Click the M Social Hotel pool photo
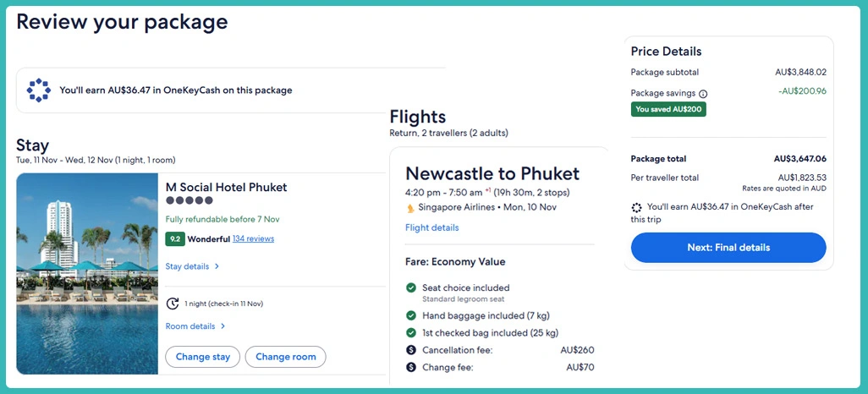Viewport: 868px width, 394px height. [87, 274]
